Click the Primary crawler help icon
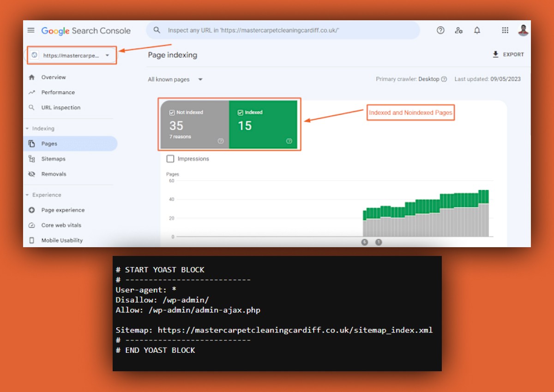 [444, 79]
